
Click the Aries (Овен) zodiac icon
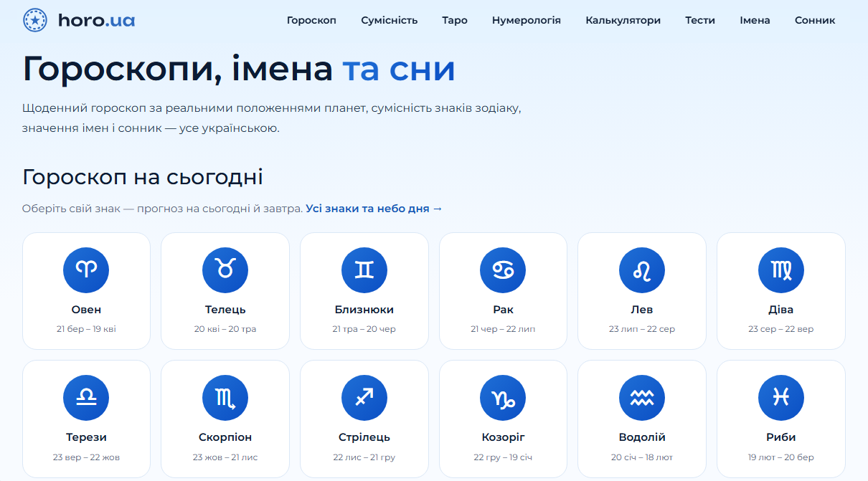point(86,270)
